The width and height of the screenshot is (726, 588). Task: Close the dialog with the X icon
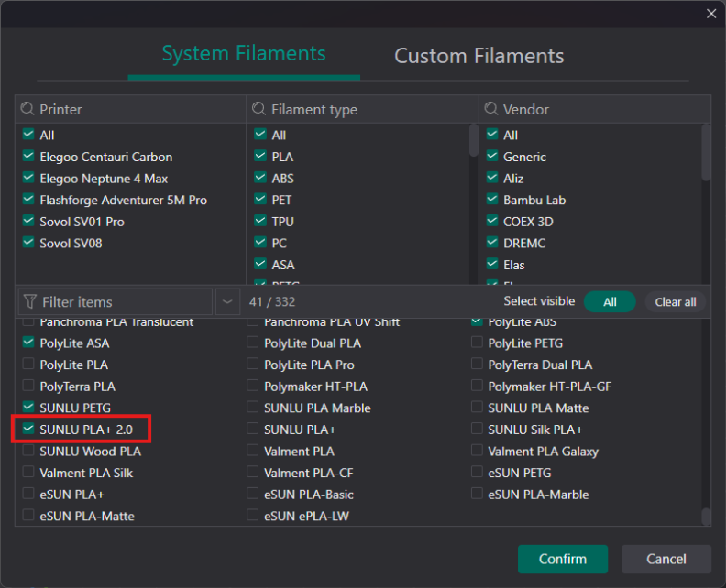coord(711,14)
